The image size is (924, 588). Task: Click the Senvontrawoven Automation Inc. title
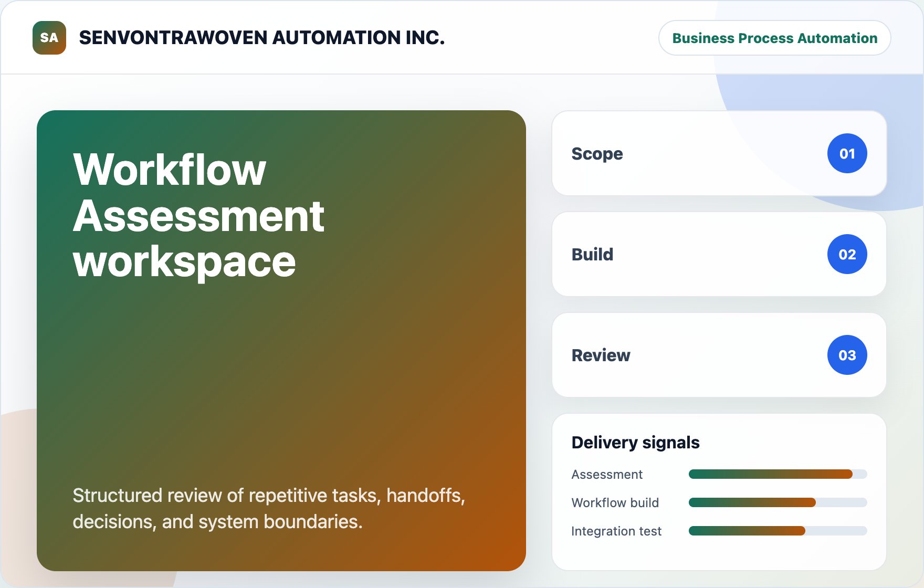pos(261,38)
